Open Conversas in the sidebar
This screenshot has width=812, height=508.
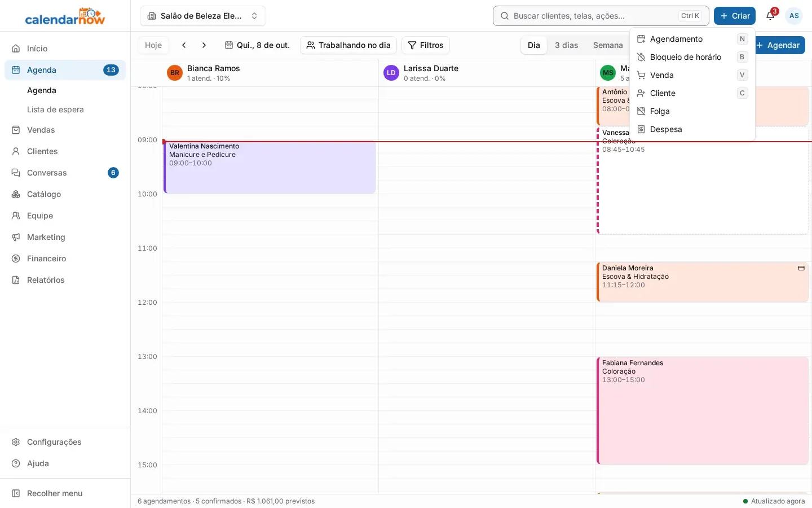tap(65, 173)
